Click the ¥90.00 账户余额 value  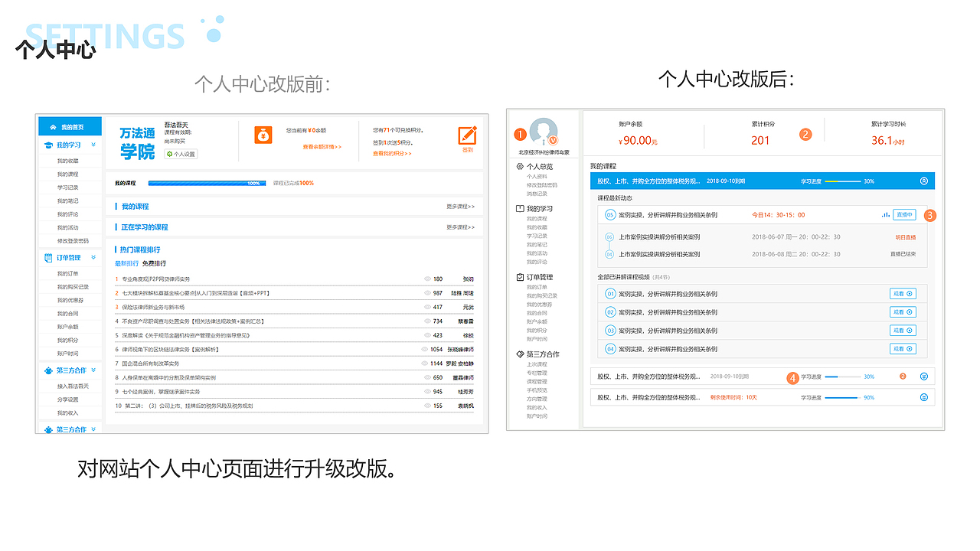(x=638, y=141)
